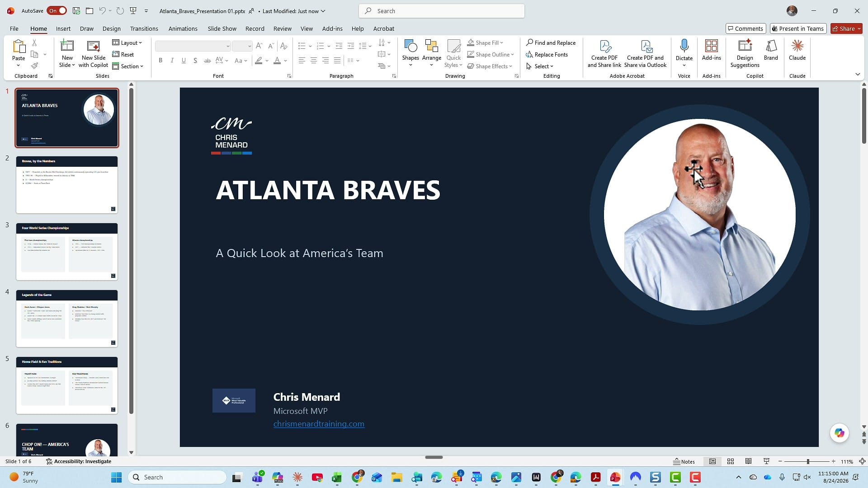Screen dimensions: 868x488
Task: Open the Transitions tab
Action: click(144, 28)
